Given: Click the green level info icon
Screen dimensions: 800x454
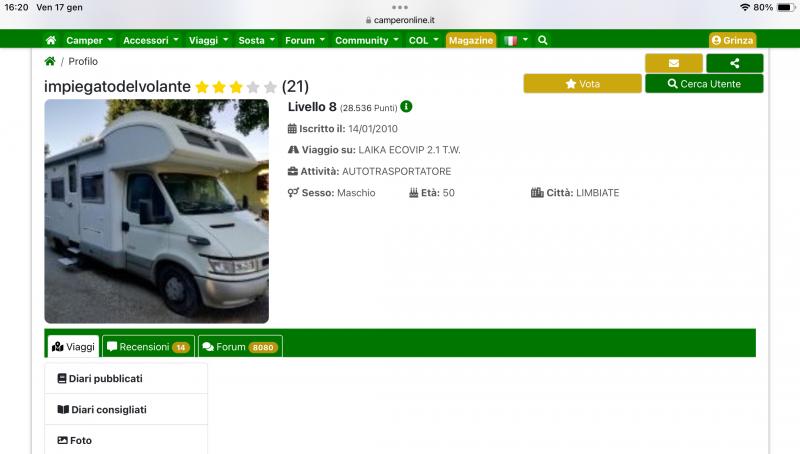Looking at the screenshot, I should (x=407, y=107).
